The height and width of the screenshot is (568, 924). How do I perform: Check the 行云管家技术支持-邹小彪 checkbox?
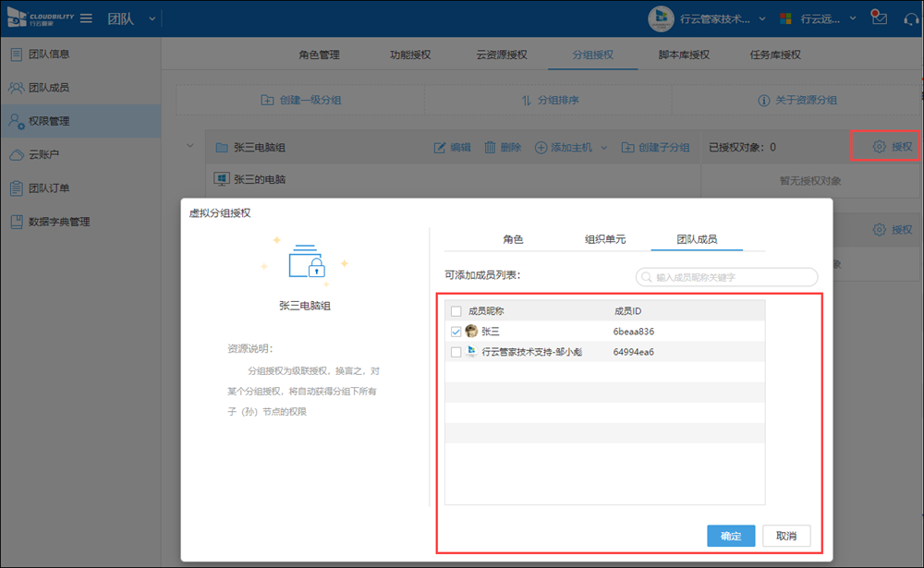coord(456,353)
